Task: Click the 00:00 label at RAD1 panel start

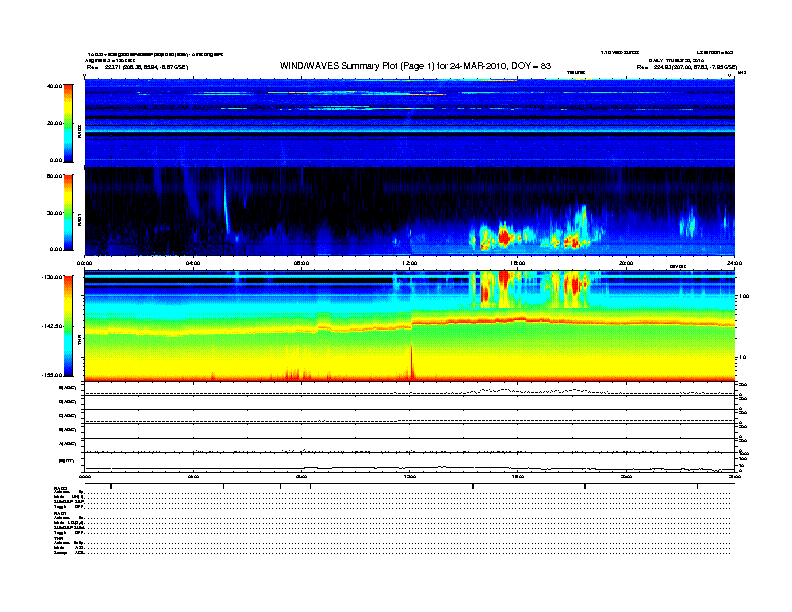Action: coord(86,263)
